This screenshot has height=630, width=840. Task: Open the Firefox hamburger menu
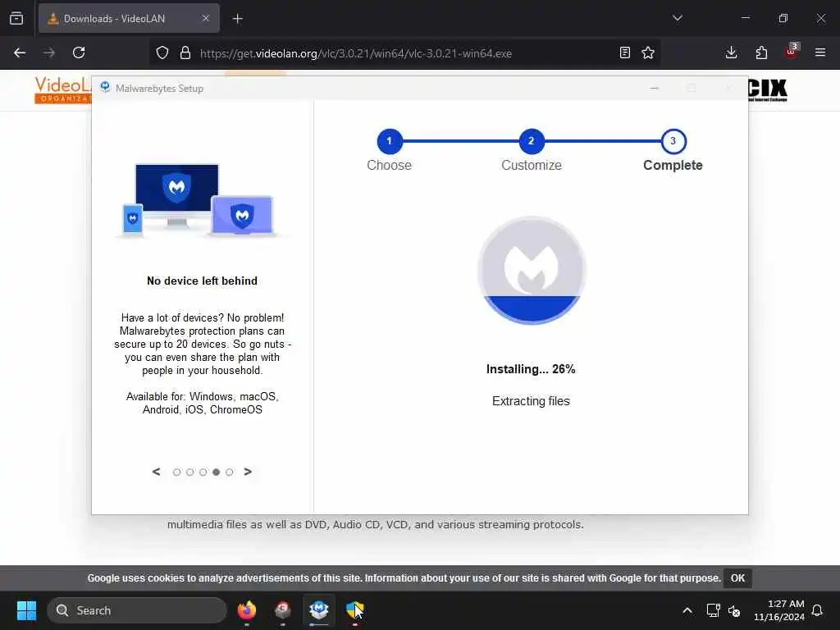tap(820, 52)
